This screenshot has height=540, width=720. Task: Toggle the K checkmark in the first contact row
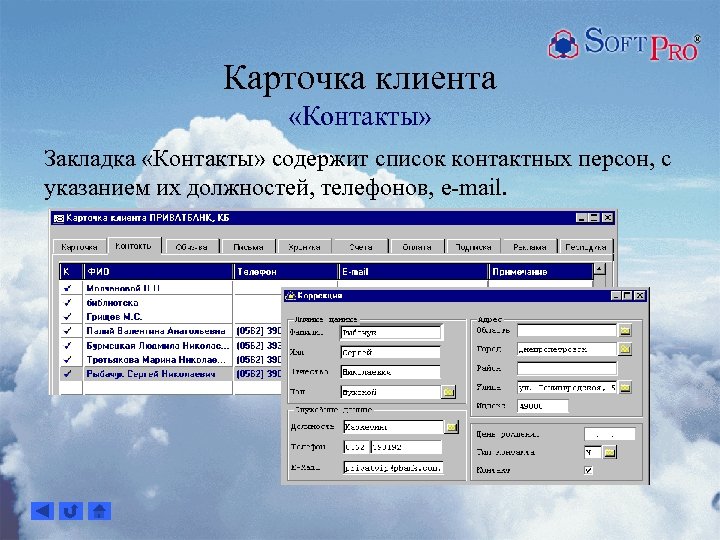click(x=68, y=288)
